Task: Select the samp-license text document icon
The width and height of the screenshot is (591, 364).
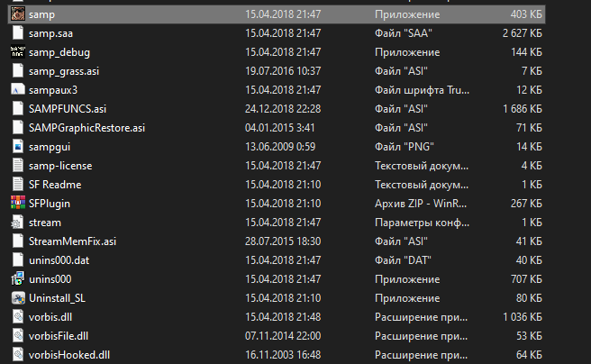Action: (18, 166)
